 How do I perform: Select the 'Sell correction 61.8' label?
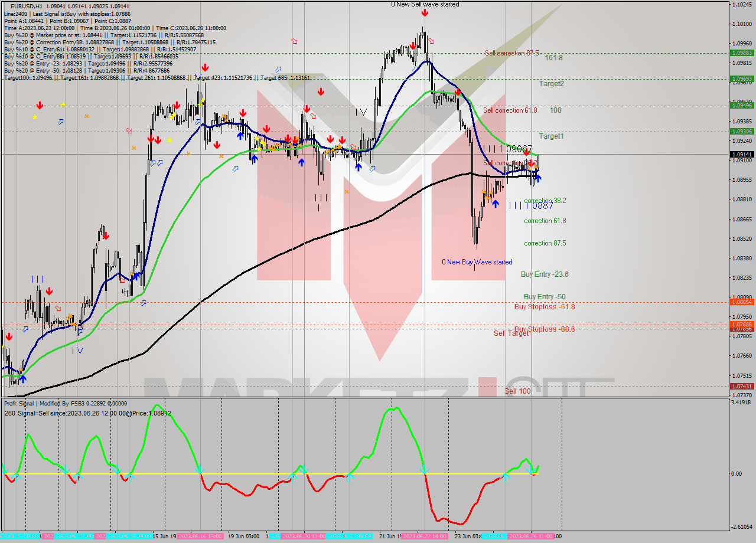coord(510,110)
